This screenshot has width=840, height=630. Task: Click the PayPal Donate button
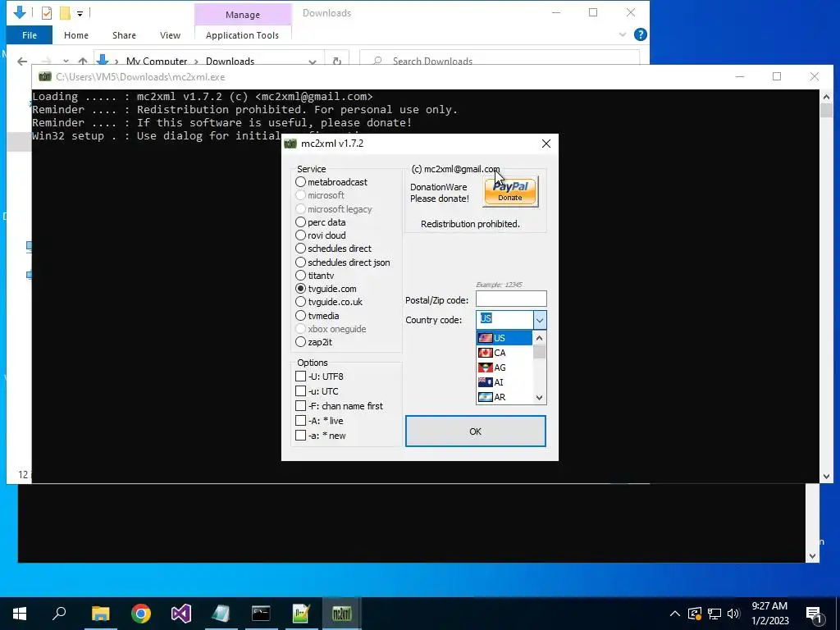(x=510, y=191)
